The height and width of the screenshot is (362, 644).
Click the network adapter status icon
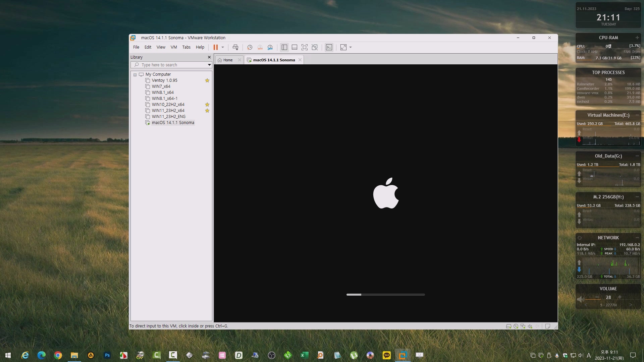(523, 326)
